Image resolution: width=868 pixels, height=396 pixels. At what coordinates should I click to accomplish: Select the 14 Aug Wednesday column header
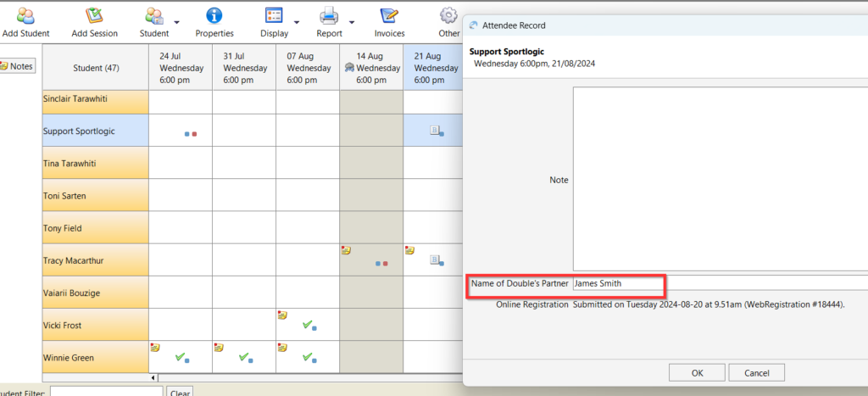(x=371, y=68)
